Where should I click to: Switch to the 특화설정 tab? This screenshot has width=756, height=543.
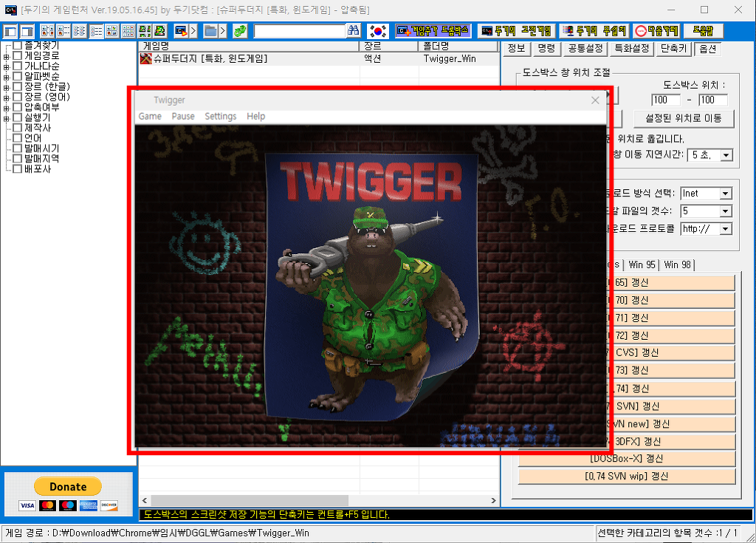tap(632, 48)
